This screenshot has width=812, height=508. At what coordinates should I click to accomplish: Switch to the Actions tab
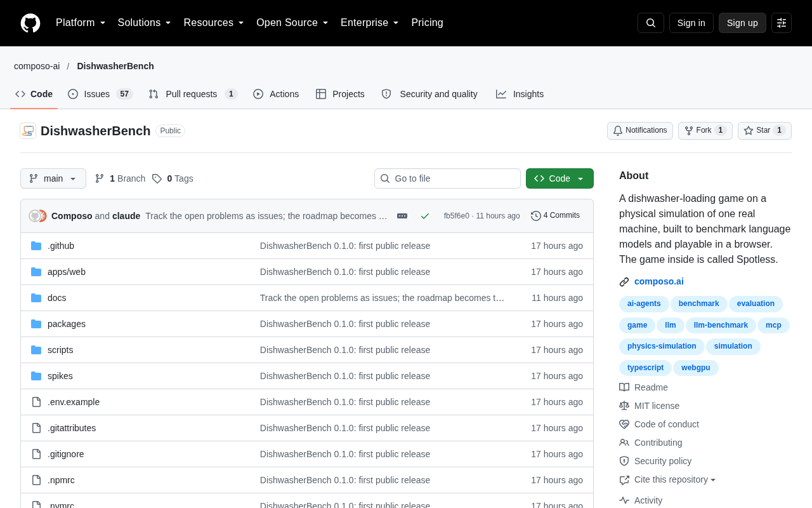(276, 94)
